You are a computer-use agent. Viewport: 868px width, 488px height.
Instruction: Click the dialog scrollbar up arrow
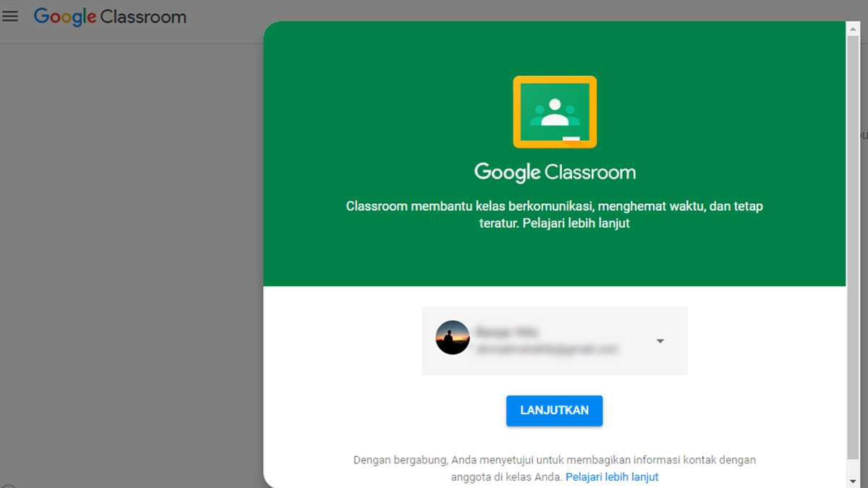coord(854,27)
